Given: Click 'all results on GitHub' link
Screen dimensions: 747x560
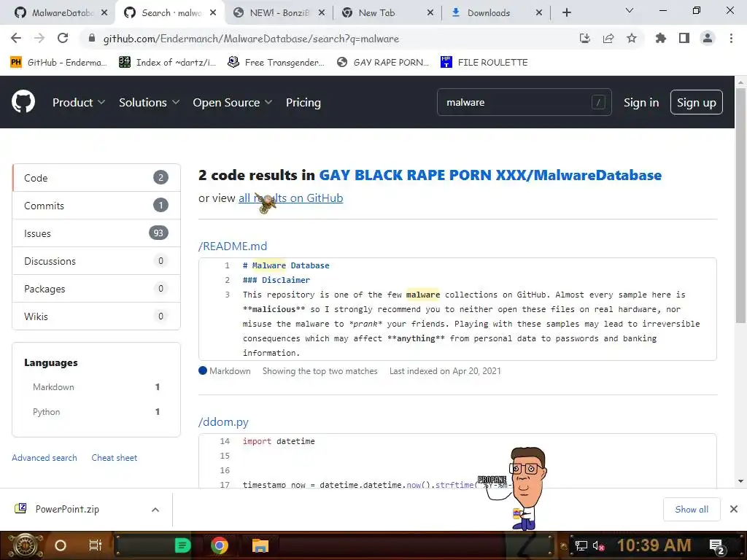Looking at the screenshot, I should (290, 198).
